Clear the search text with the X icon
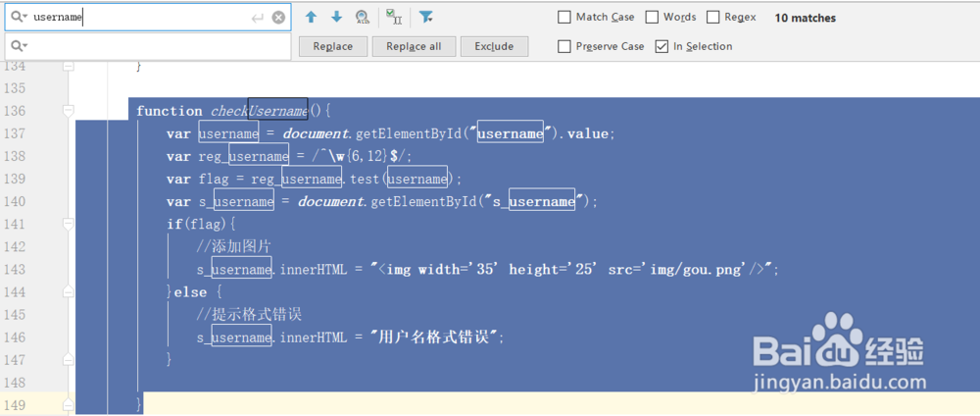 coord(278,18)
